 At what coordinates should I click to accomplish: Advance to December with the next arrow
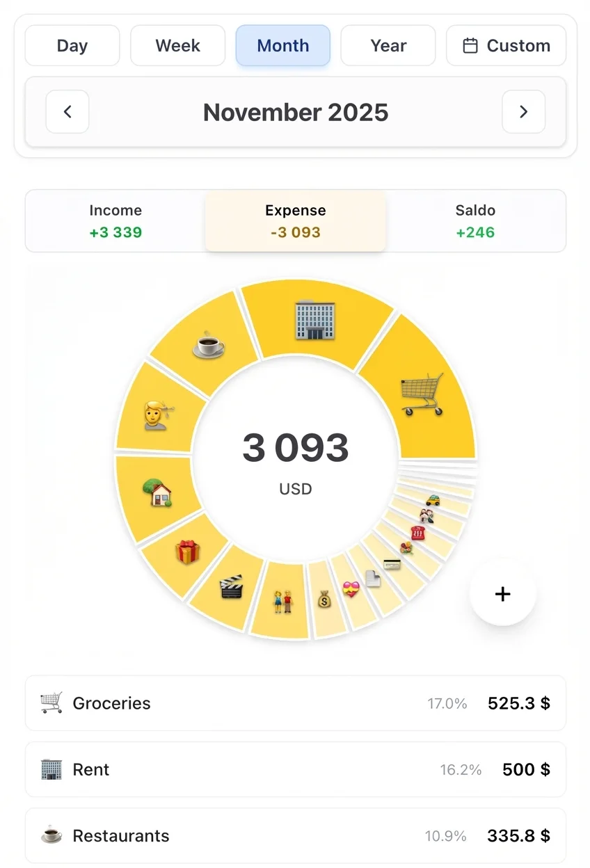click(523, 112)
